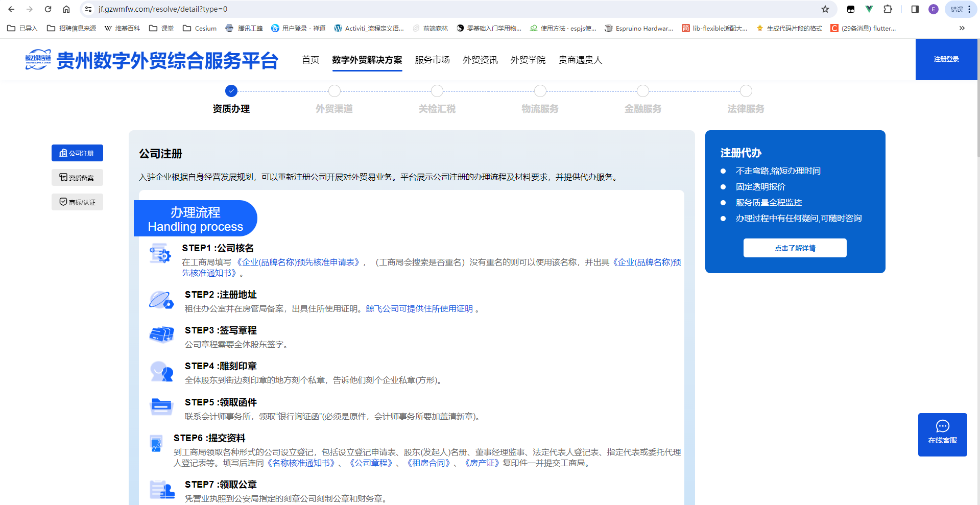Click 点击了解详情 button
This screenshot has height=505, width=980.
click(x=795, y=248)
